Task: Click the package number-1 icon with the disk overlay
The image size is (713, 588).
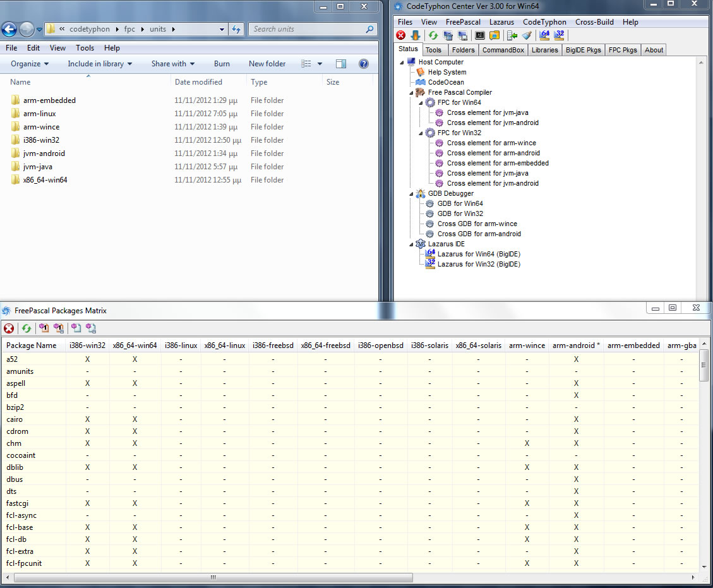Action: pos(59,328)
